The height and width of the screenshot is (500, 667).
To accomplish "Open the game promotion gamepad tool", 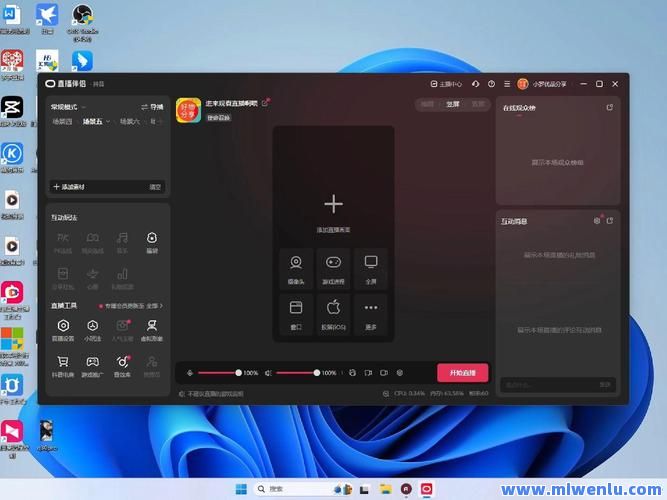I will (92, 366).
